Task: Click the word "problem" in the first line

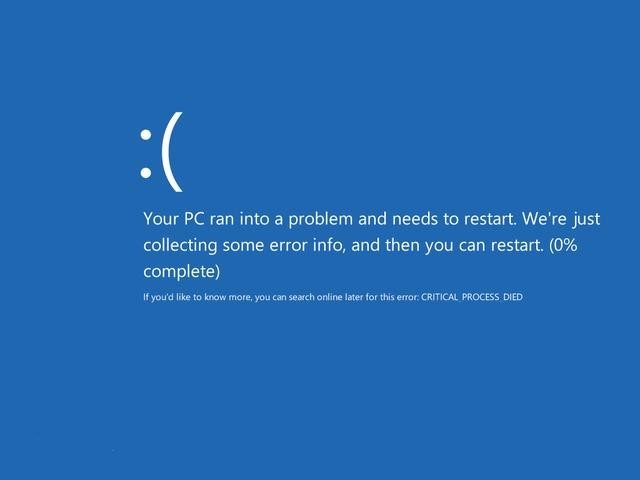Action: point(320,219)
